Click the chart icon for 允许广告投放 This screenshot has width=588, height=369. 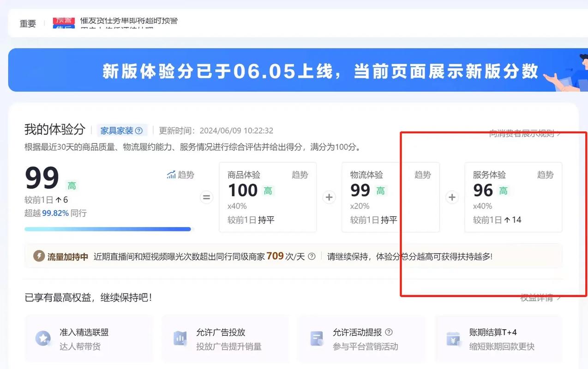pos(180,339)
